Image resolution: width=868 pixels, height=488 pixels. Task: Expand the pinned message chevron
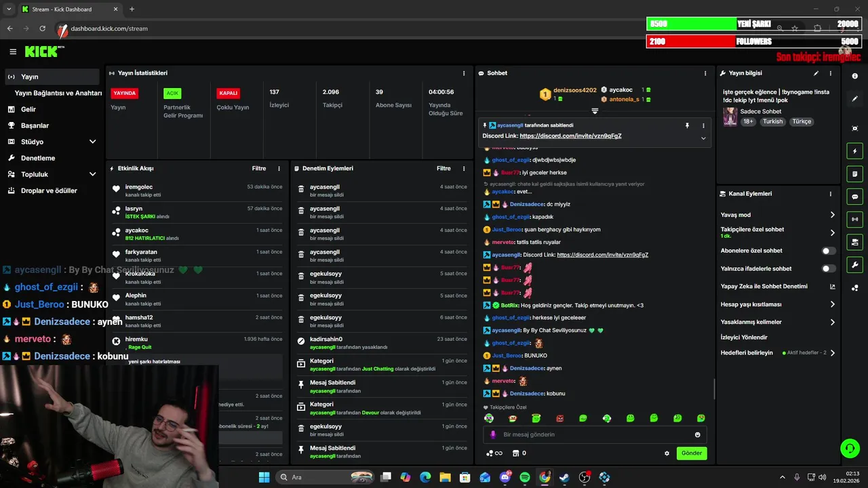click(x=703, y=138)
